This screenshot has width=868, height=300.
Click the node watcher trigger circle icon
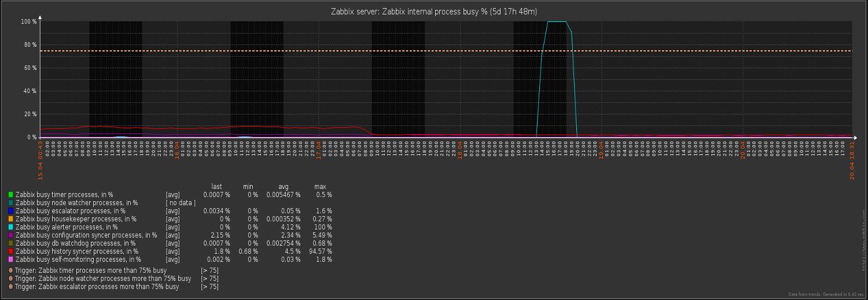[10, 278]
